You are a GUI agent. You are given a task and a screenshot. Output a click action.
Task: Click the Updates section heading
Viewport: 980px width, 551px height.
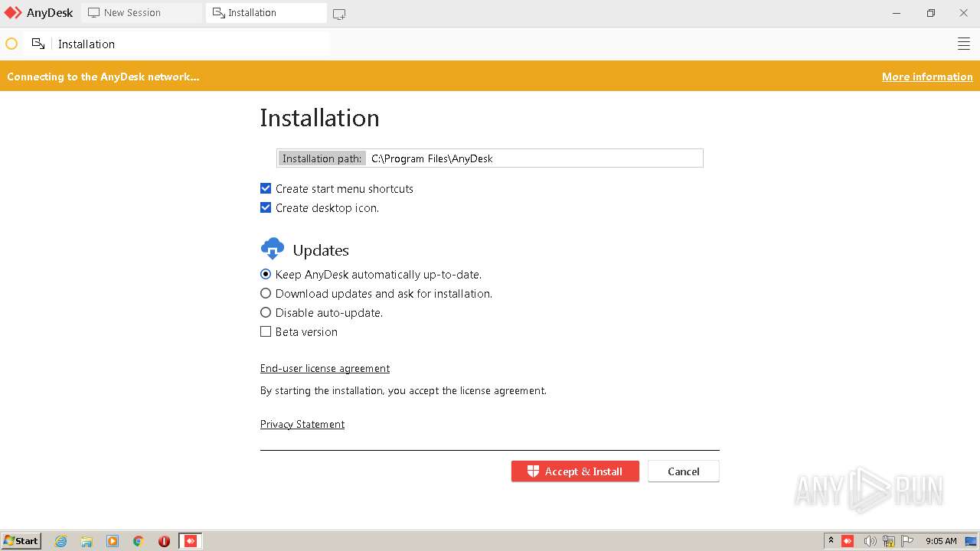(321, 250)
